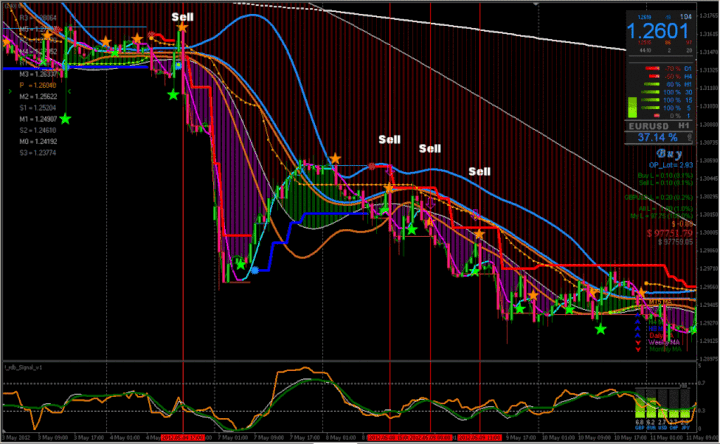Click the red $ 97751.79 balance value

tap(670, 233)
